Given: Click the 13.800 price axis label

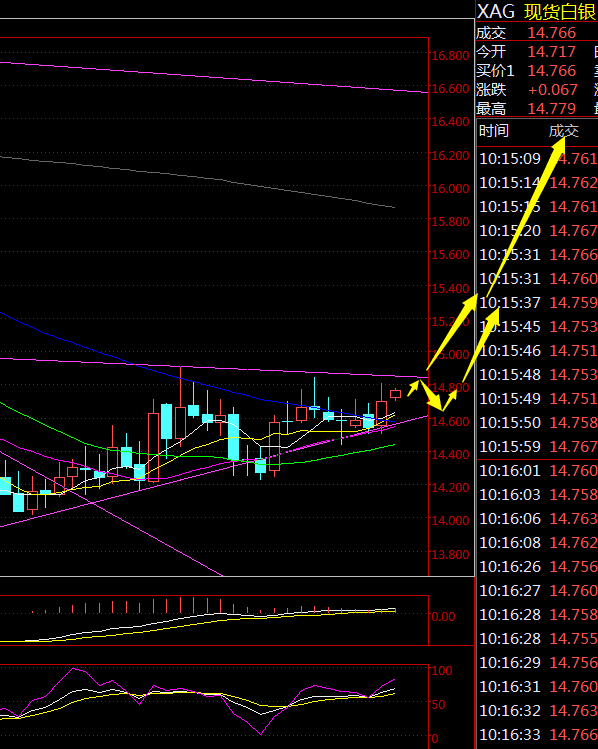Looking at the screenshot, I should tap(450, 555).
